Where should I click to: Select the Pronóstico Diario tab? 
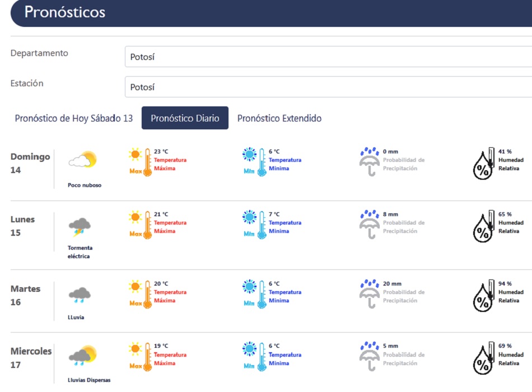tap(185, 118)
